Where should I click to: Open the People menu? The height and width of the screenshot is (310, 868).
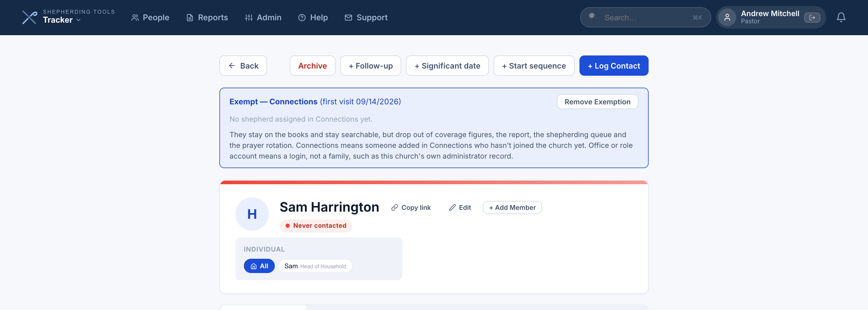click(150, 18)
